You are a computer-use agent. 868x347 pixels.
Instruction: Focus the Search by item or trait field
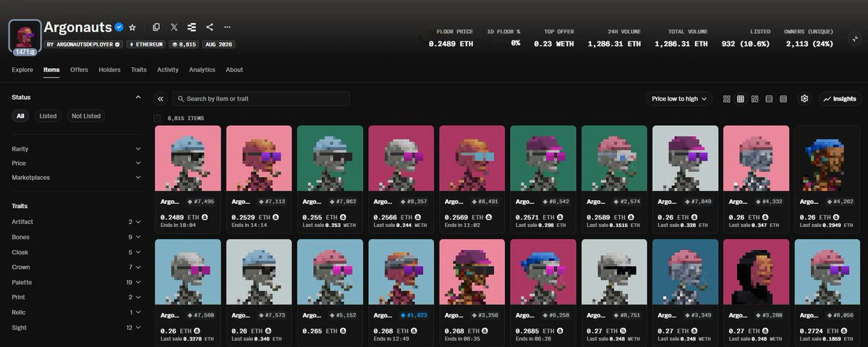point(261,98)
